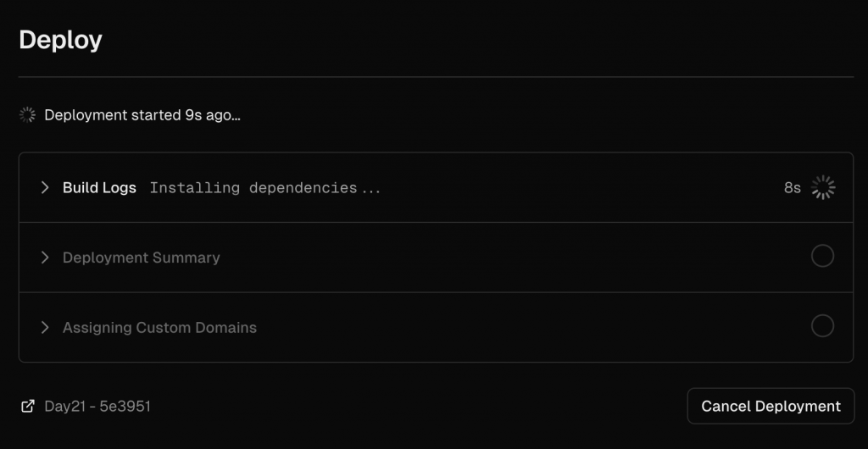
Task: Click the Deployment started 9s ago status
Action: click(142, 115)
